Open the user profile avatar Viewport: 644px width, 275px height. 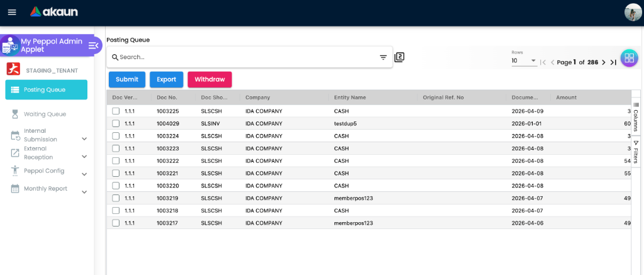point(633,13)
